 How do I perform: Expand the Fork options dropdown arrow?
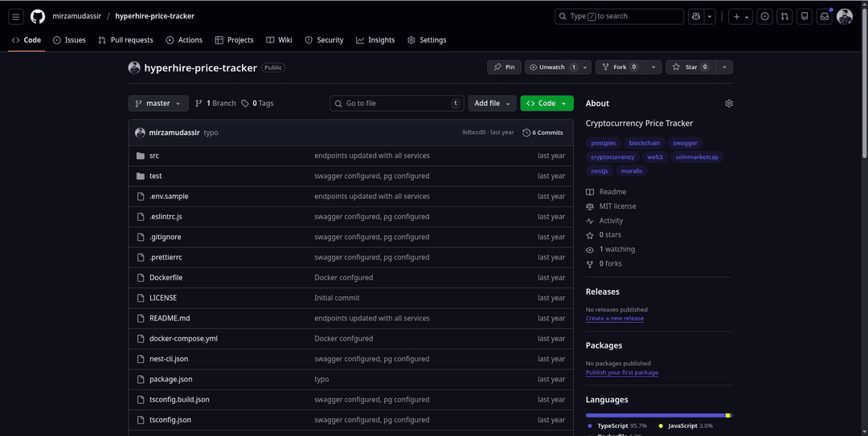click(x=653, y=67)
